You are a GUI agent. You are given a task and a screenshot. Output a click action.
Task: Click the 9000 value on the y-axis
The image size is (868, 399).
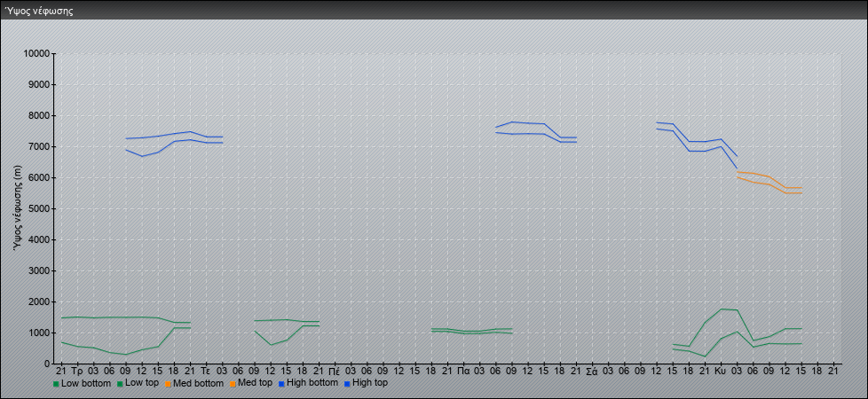pyautogui.click(x=39, y=84)
